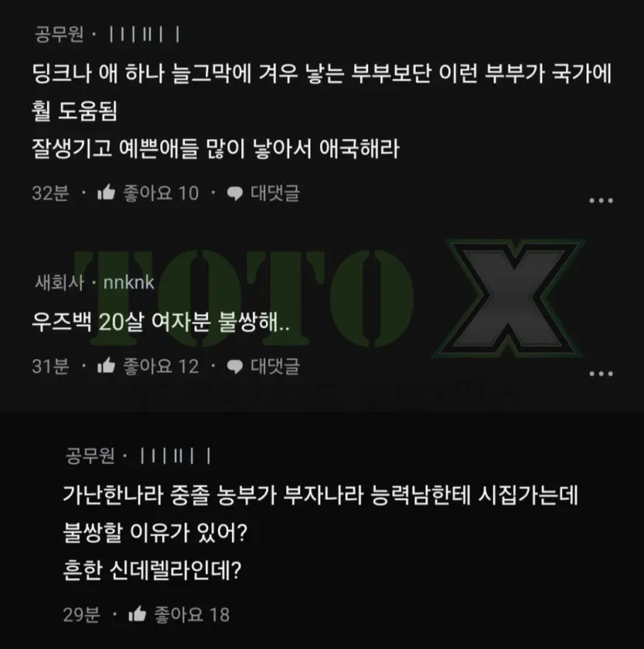
Task: Open 공무원 author name of the reply comment
Action: (90, 456)
